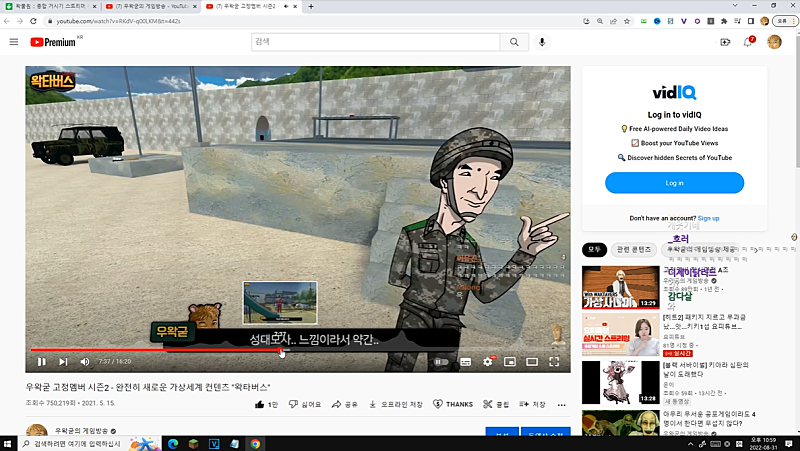Open player settings gear

pos(488,362)
